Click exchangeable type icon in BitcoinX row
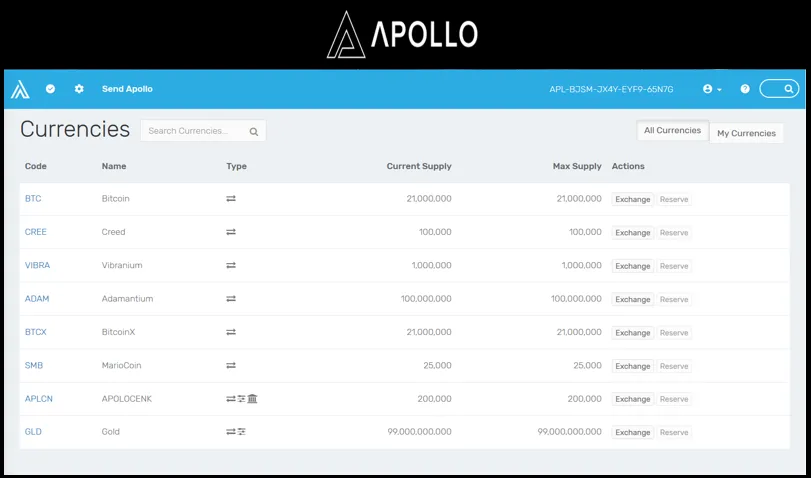811x478 pixels. [x=231, y=332]
